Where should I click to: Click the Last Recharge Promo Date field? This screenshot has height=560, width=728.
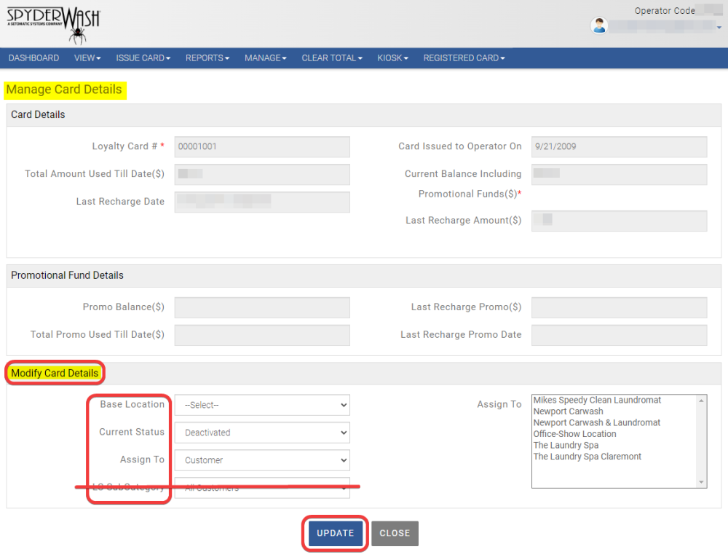pos(619,335)
